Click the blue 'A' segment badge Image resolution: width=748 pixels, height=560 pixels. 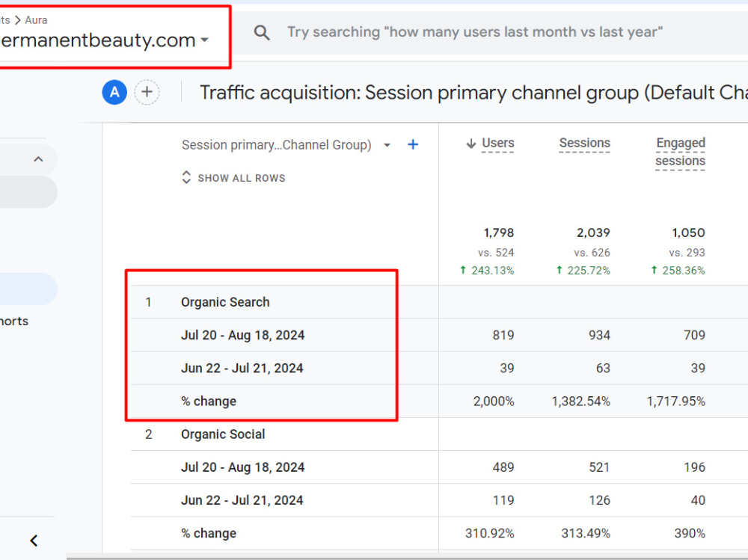[x=114, y=92]
